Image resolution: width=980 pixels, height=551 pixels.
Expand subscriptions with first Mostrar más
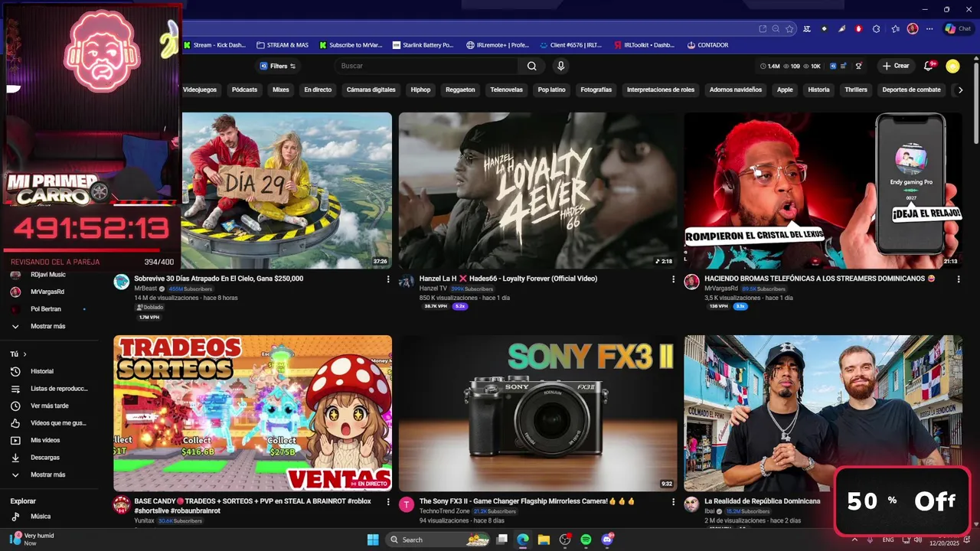[49, 326]
